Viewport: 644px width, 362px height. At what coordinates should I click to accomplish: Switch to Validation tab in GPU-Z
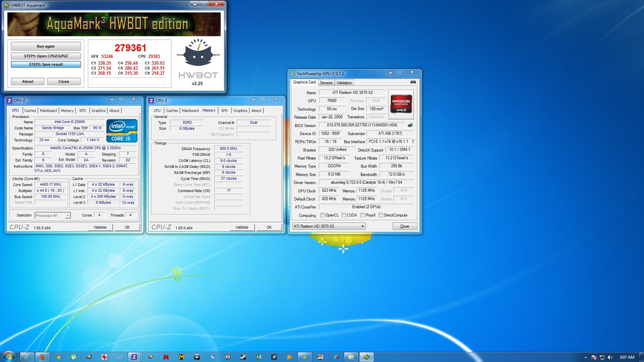click(x=344, y=83)
